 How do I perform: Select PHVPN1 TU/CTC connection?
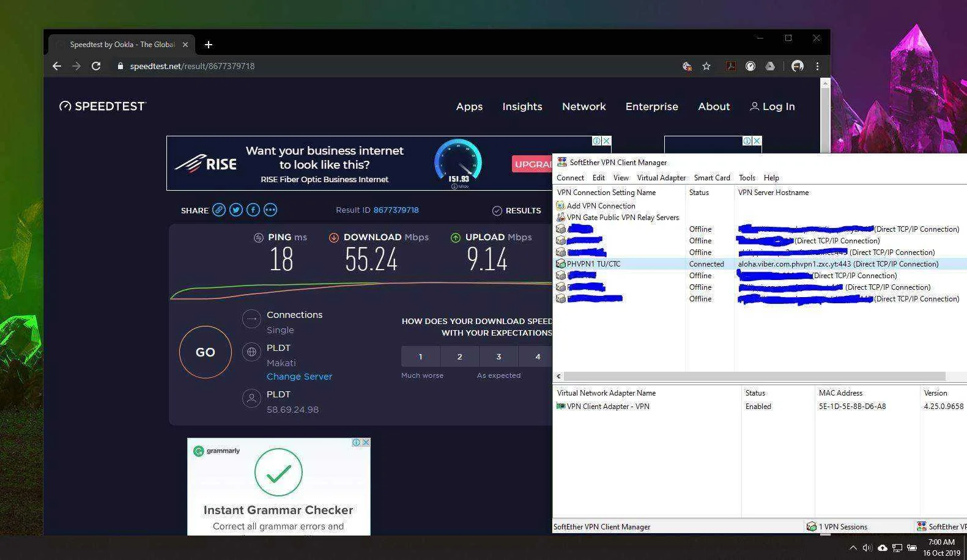(760, 264)
